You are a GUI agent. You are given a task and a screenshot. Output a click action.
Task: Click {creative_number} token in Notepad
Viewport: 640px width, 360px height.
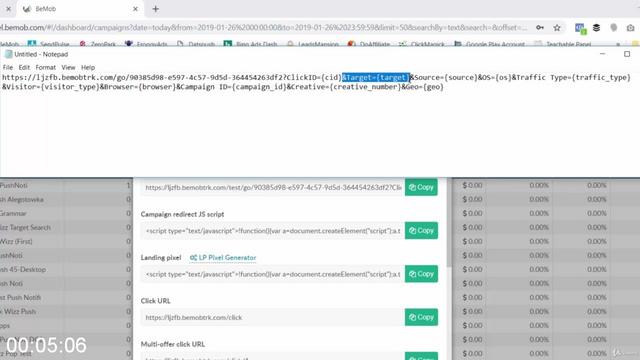click(365, 87)
